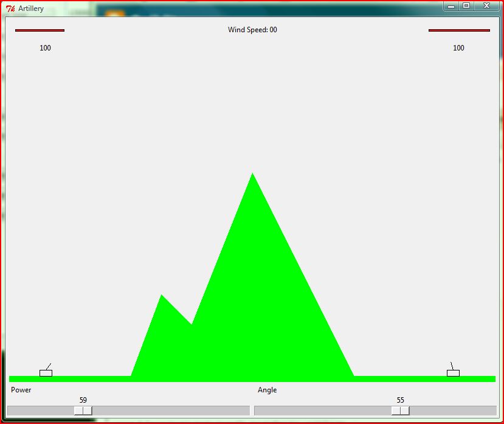Click the right player's health value 100
Screen dimensions: 504x424
[x=458, y=48]
